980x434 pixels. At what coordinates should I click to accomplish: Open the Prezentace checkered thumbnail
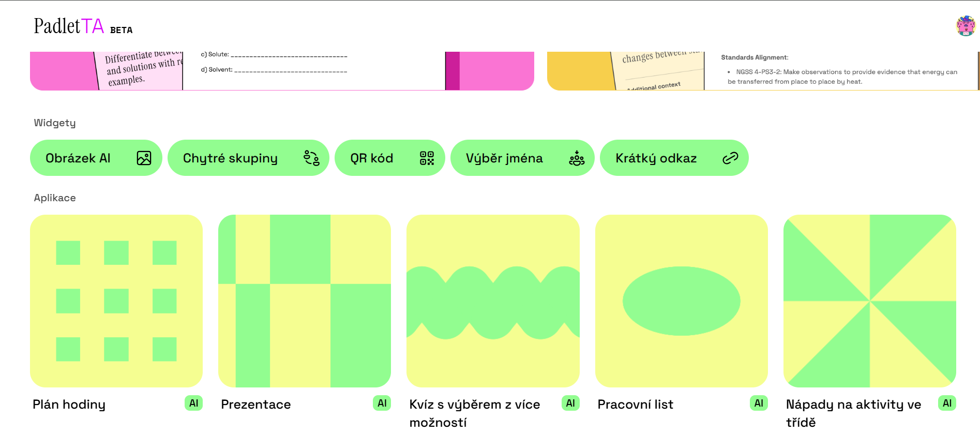[x=305, y=301]
